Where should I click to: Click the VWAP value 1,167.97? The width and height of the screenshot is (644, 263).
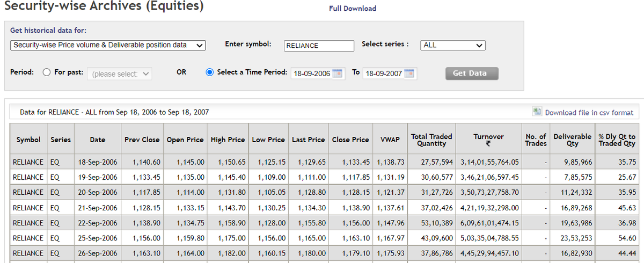391,238
